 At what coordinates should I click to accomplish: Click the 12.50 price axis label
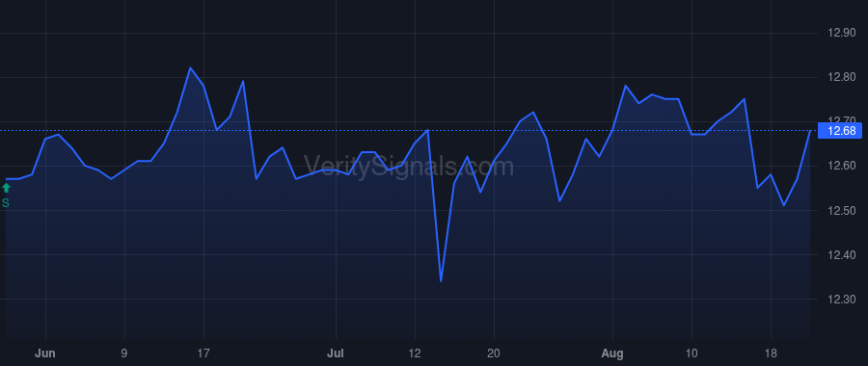(x=841, y=211)
